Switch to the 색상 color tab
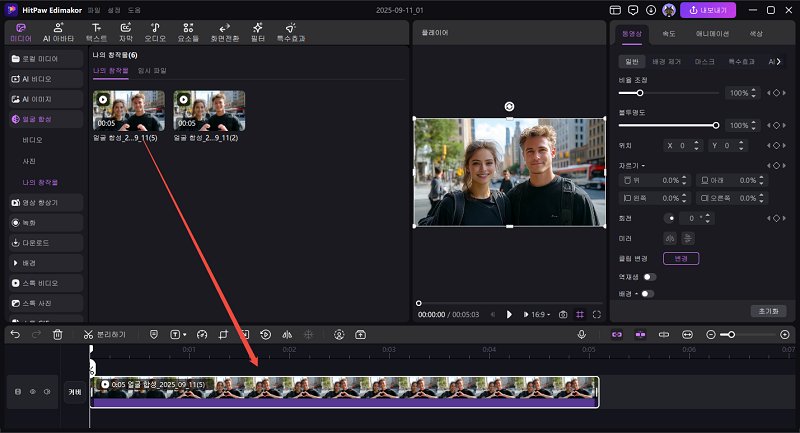 click(x=756, y=34)
